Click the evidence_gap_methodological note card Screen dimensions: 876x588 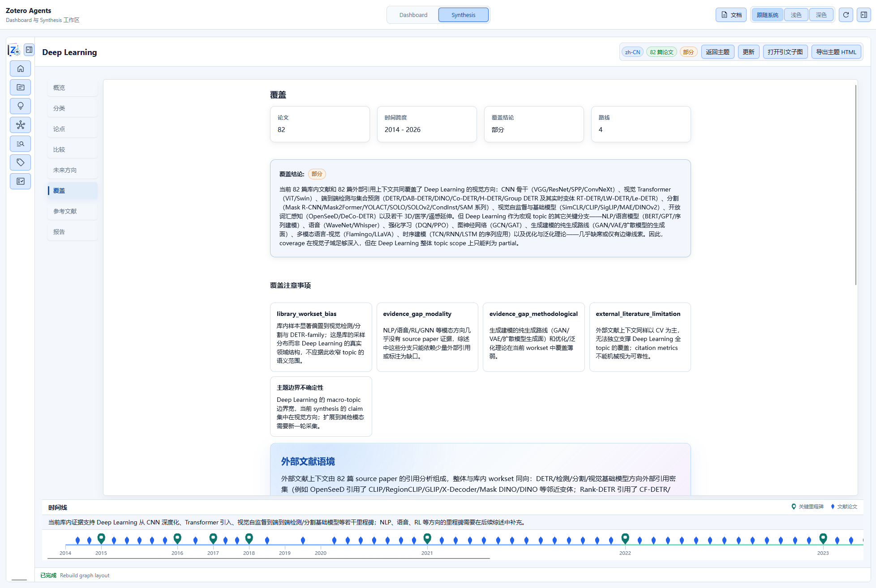click(x=534, y=337)
